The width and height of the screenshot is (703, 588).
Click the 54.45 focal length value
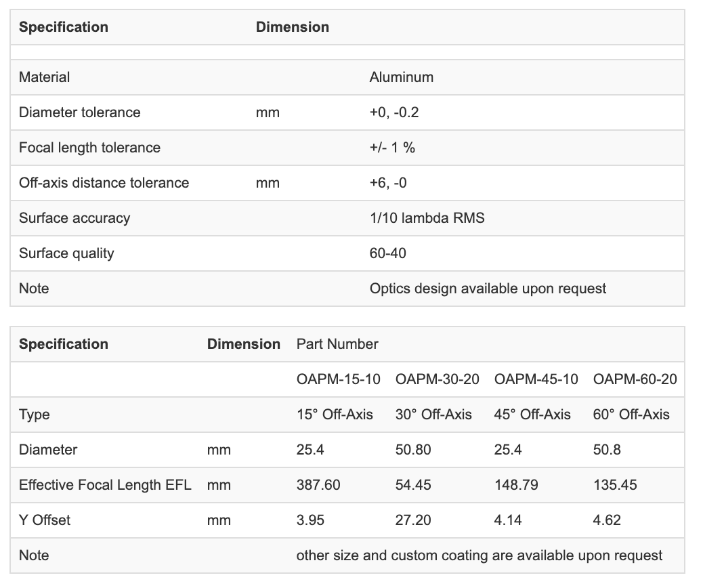(413, 485)
